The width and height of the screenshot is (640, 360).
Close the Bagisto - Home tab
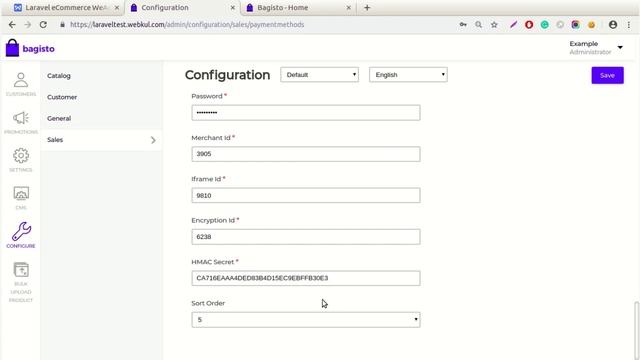[349, 8]
